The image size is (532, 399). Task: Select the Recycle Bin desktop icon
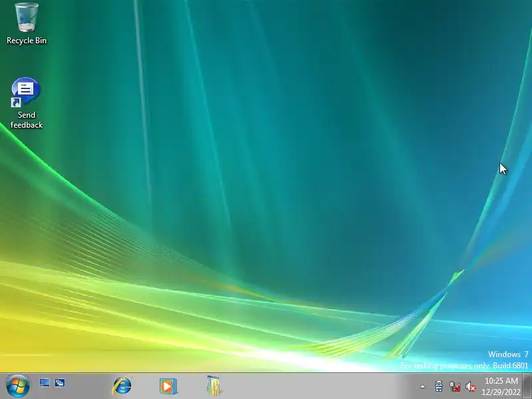pyautogui.click(x=27, y=23)
